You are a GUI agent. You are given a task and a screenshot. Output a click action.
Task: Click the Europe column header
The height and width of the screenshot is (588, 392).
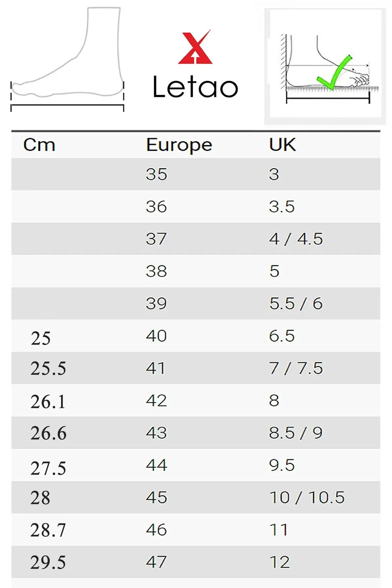point(179,145)
